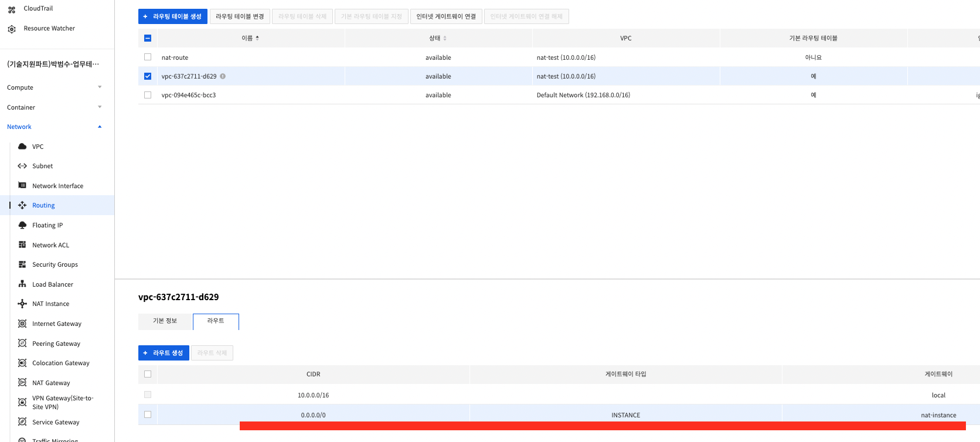Sort by 상태 column arrow icon
The width and height of the screenshot is (980, 442).
pos(445,38)
